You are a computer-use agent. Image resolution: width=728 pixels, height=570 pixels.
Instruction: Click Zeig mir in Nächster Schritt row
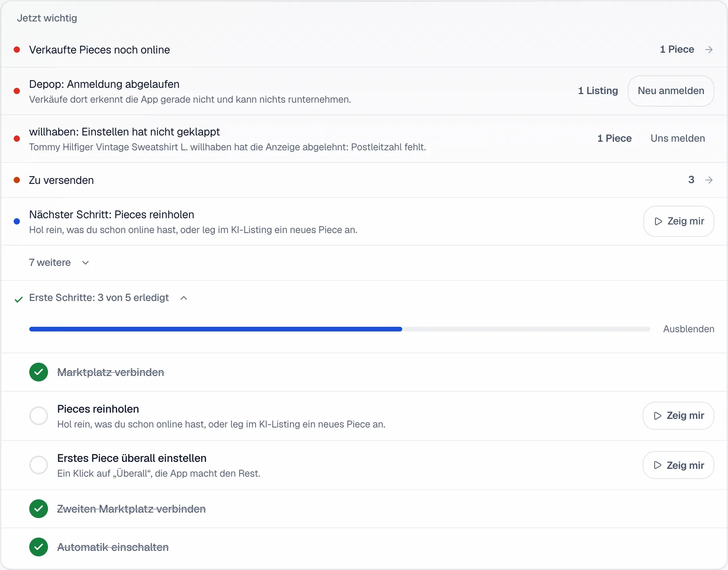pyautogui.click(x=679, y=221)
